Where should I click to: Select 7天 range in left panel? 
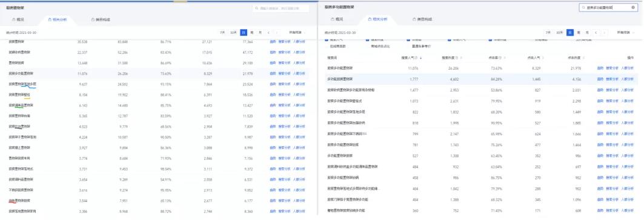pos(222,32)
